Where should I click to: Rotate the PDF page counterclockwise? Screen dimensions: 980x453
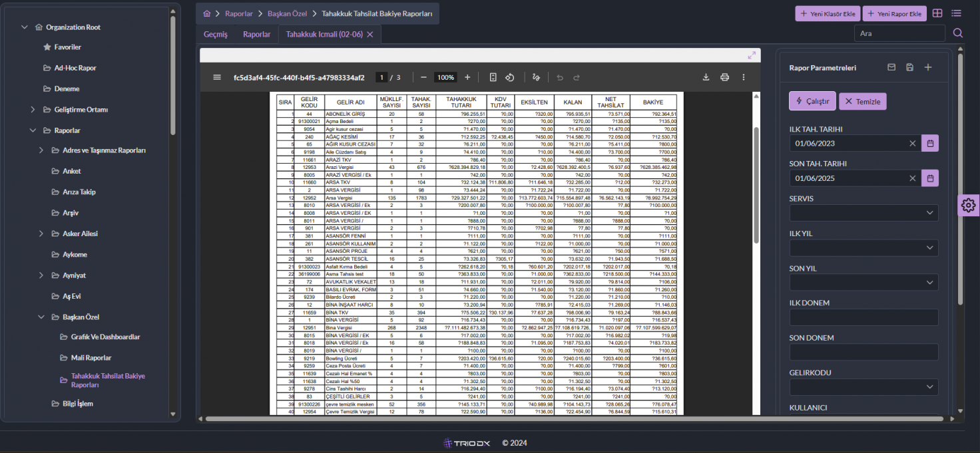coord(509,77)
